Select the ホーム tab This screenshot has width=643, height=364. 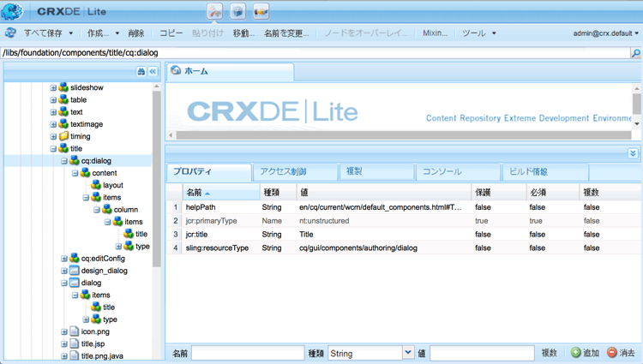tap(231, 71)
